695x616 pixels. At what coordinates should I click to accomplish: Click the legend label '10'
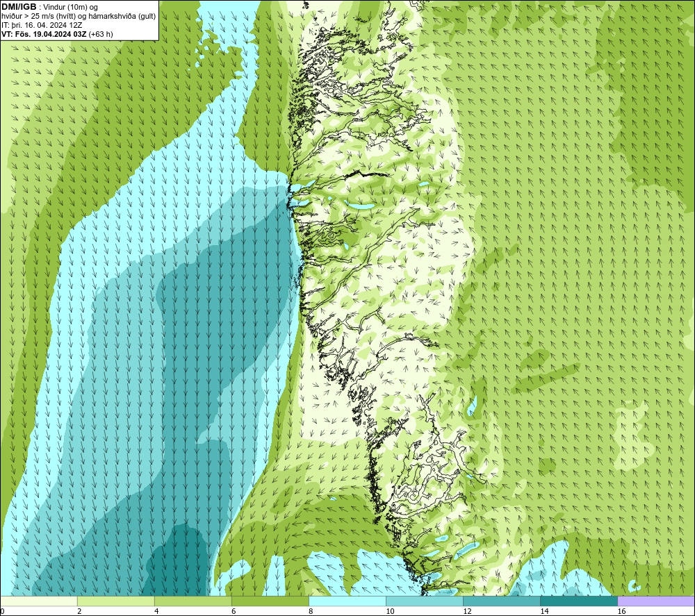click(x=390, y=612)
